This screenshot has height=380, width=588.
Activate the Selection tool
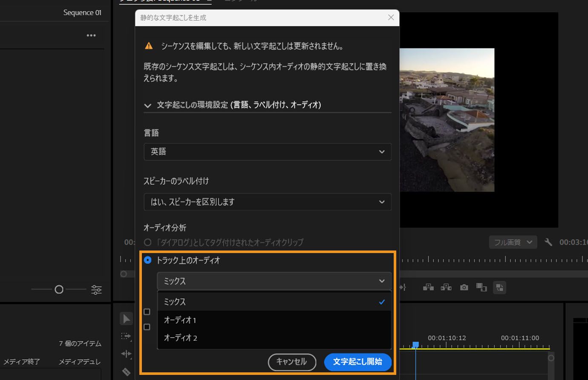click(126, 318)
